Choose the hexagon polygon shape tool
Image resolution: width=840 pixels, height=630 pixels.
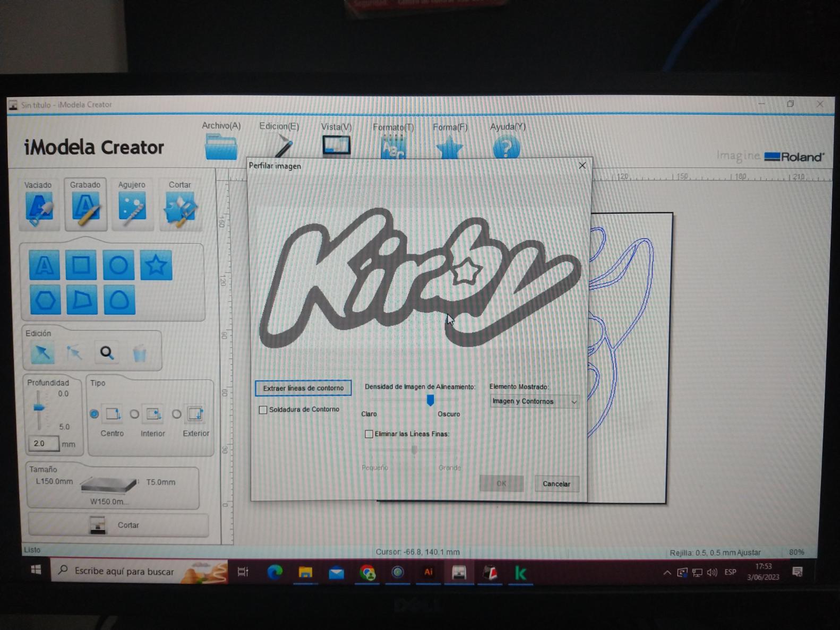[45, 300]
